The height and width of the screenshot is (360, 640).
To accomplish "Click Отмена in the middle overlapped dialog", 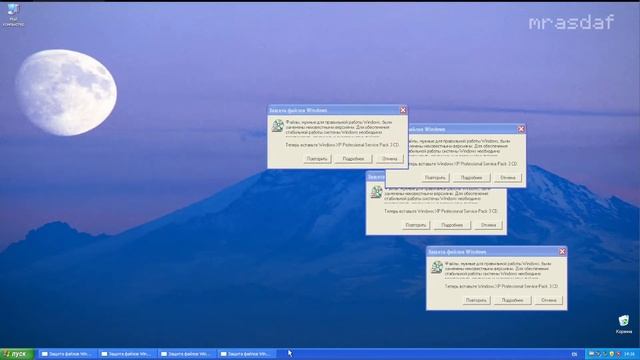I will coord(489,225).
